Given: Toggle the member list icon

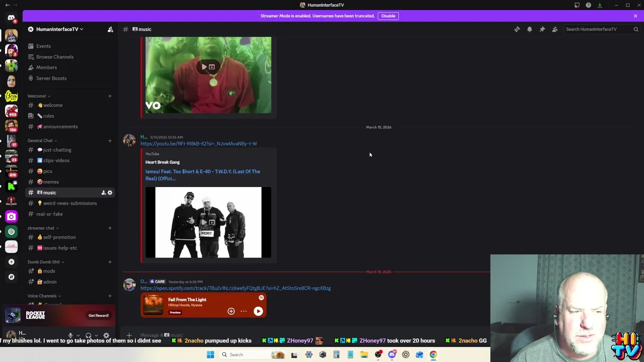Looking at the screenshot, I should pos(554,29).
